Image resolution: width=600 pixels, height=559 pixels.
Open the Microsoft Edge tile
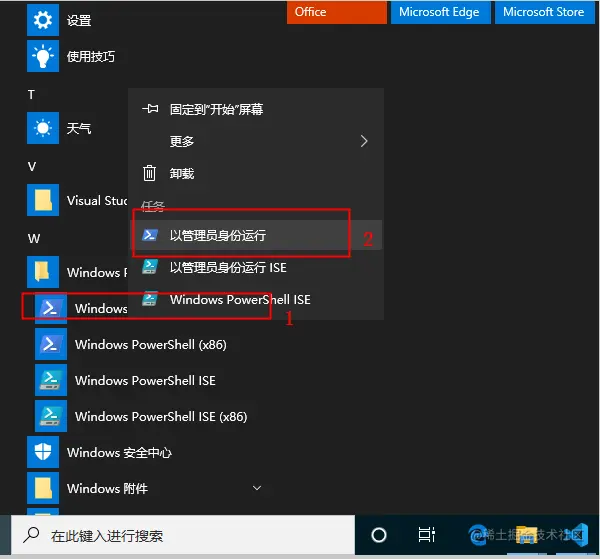tap(441, 12)
